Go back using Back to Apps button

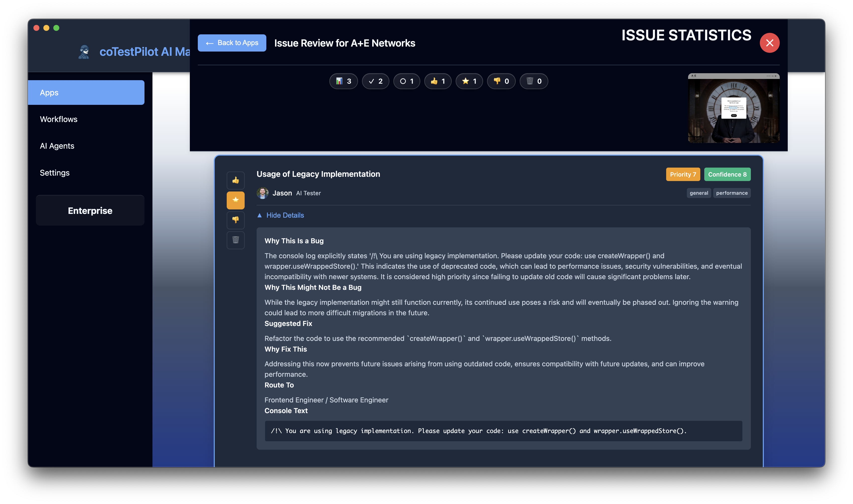232,43
